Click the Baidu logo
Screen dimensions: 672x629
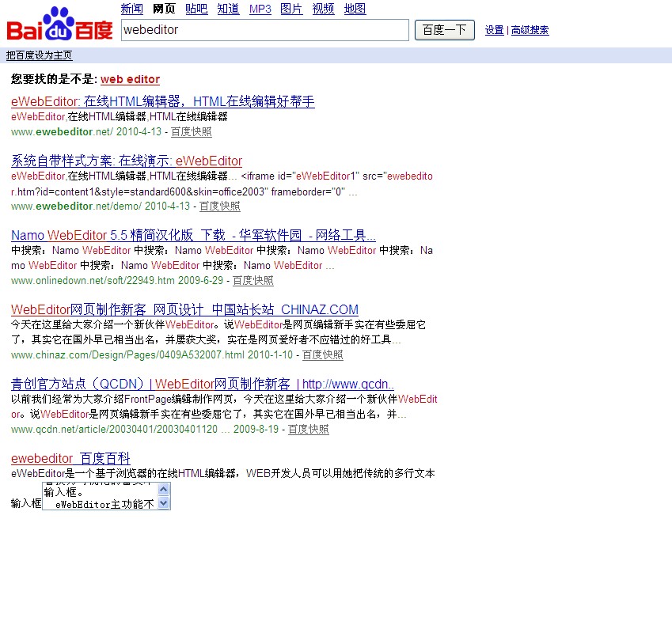tap(59, 24)
